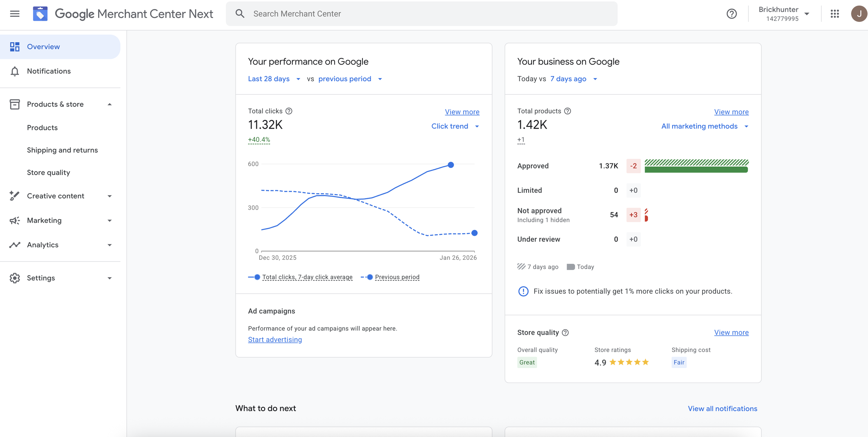This screenshot has height=437, width=868.
Task: Open the Google apps grid icon
Action: point(835,14)
